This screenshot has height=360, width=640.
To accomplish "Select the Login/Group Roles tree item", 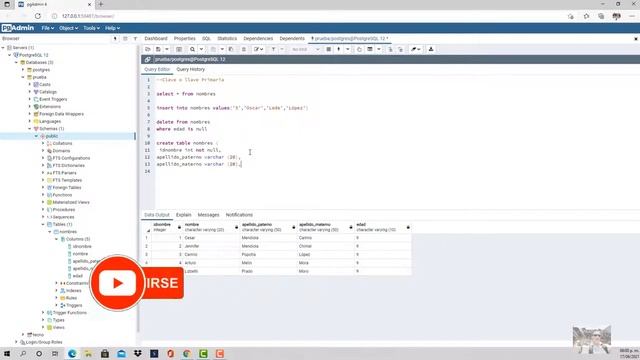I will click(x=44, y=342).
